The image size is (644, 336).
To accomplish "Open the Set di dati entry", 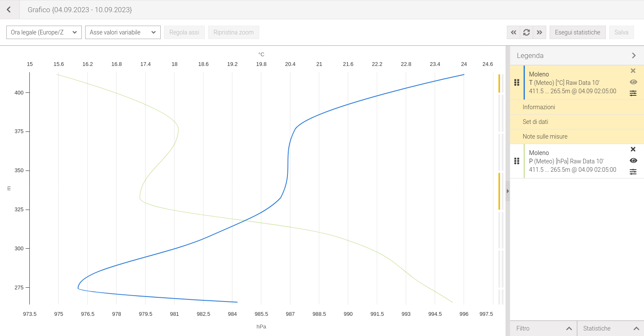I will click(x=535, y=122).
